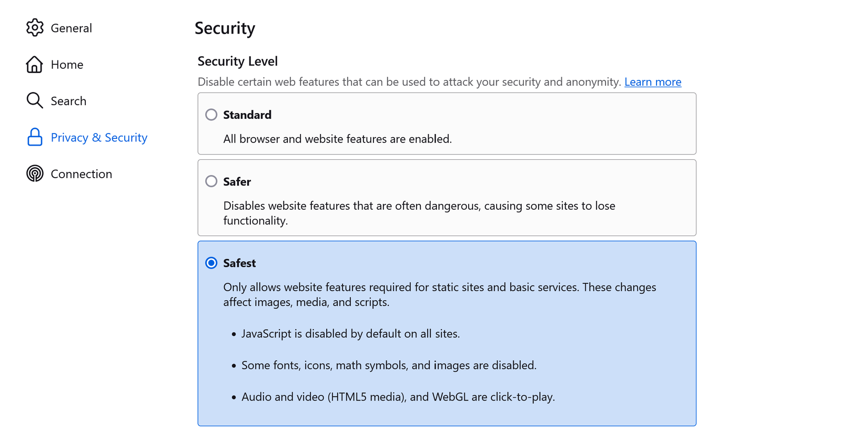Click the Privacy & Security lock icon

[35, 137]
